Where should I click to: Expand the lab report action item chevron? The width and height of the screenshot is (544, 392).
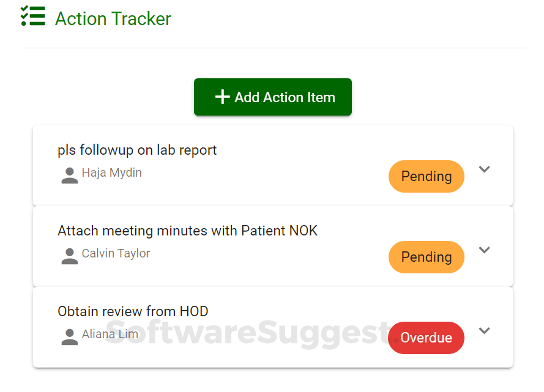pos(484,169)
